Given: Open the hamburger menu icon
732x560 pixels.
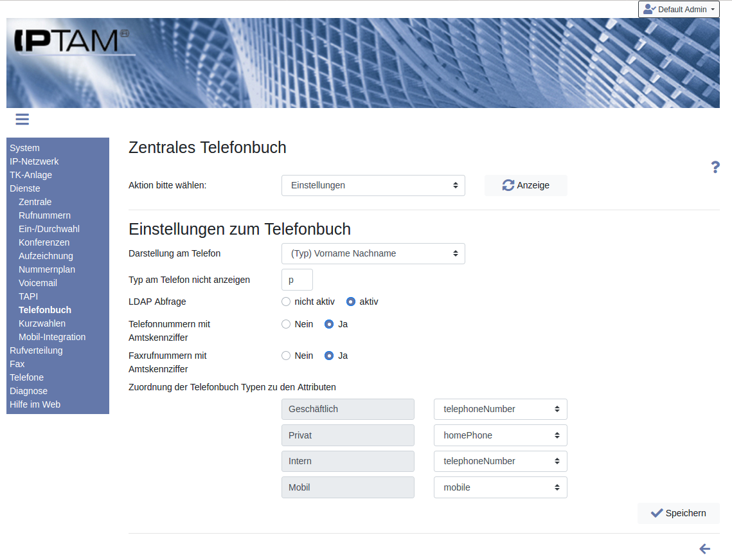Looking at the screenshot, I should pyautogui.click(x=22, y=120).
